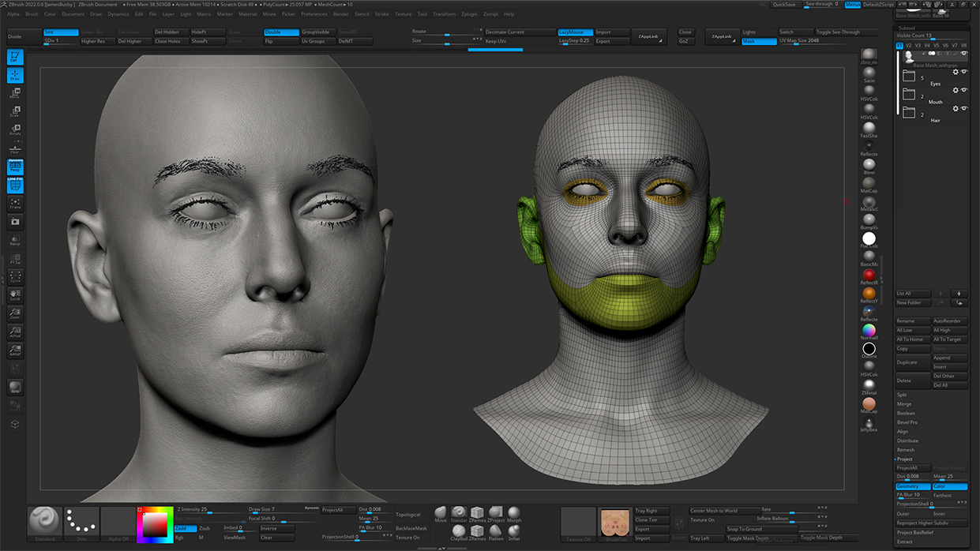Pick the Flat Color white material
Image resolution: width=980 pixels, height=551 pixels.
click(869, 238)
